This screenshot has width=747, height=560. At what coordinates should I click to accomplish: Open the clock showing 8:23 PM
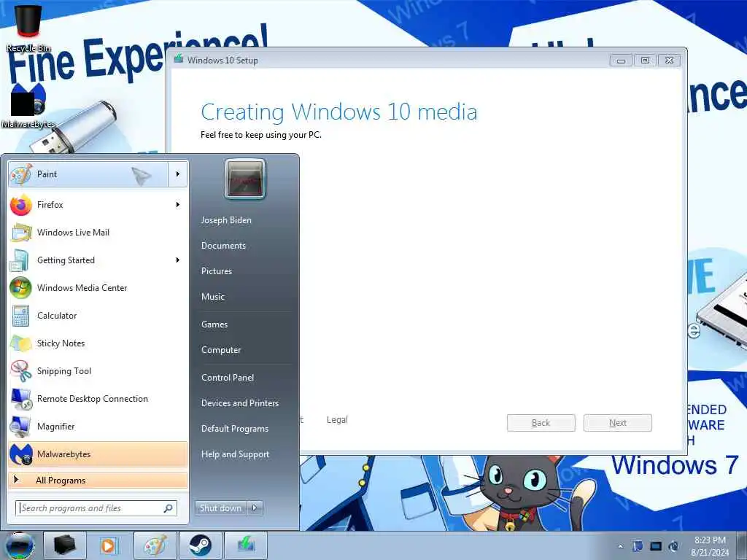click(x=710, y=546)
